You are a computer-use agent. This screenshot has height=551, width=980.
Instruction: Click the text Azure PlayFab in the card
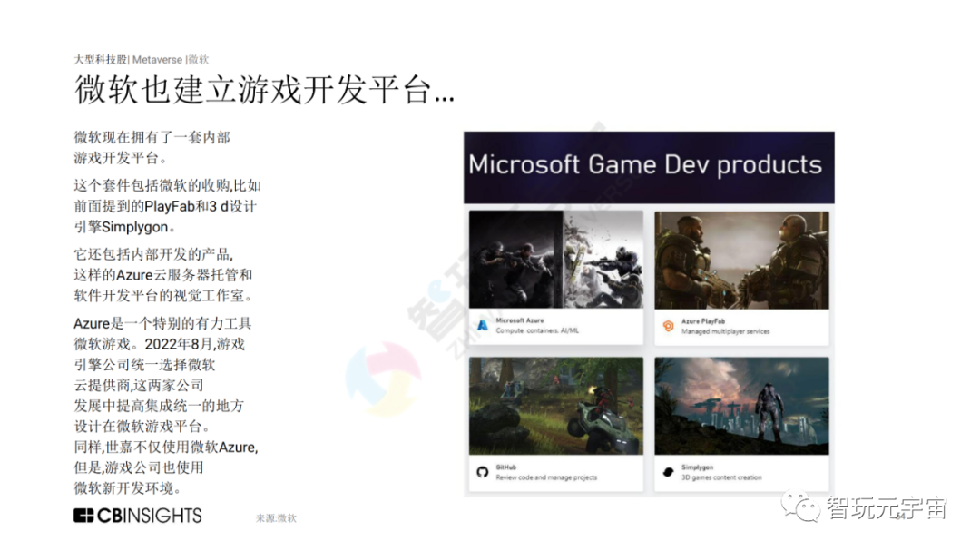(703, 320)
